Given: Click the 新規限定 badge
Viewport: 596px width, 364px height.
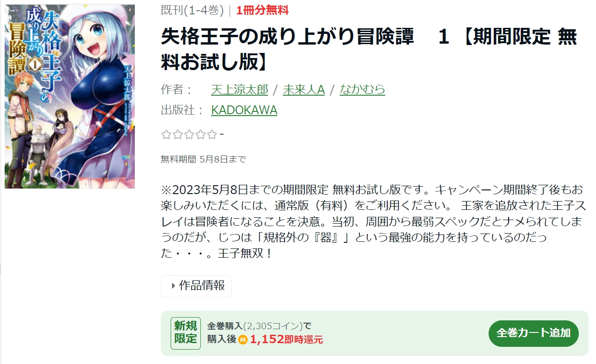Looking at the screenshot, I should [185, 333].
